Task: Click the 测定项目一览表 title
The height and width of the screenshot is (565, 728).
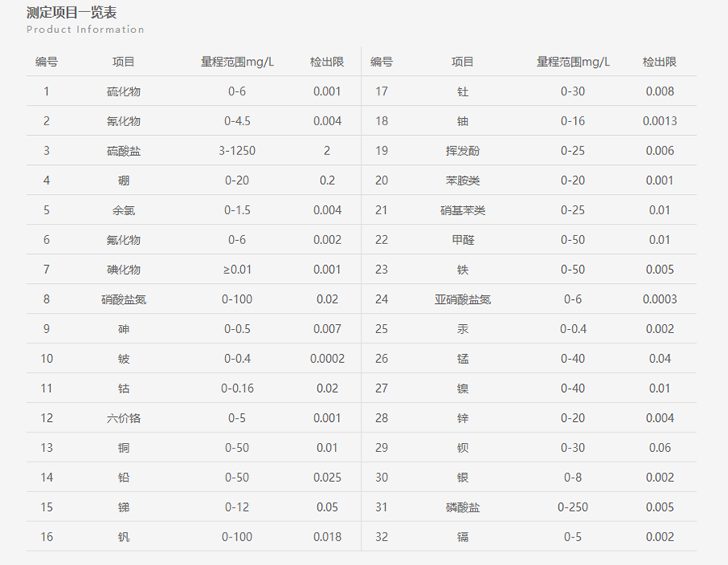Action: pos(71,12)
